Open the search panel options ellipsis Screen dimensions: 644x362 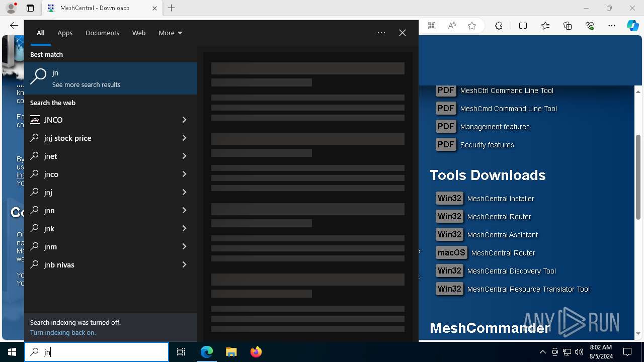point(381,33)
